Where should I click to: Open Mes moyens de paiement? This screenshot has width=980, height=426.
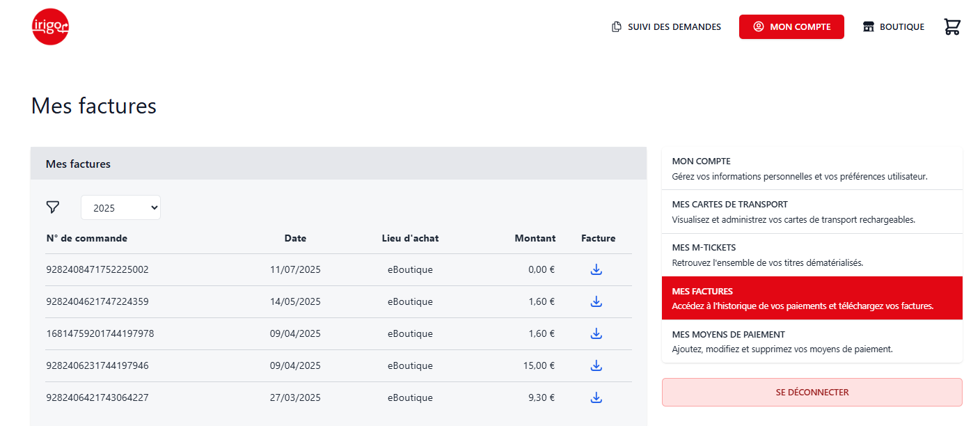(812, 341)
